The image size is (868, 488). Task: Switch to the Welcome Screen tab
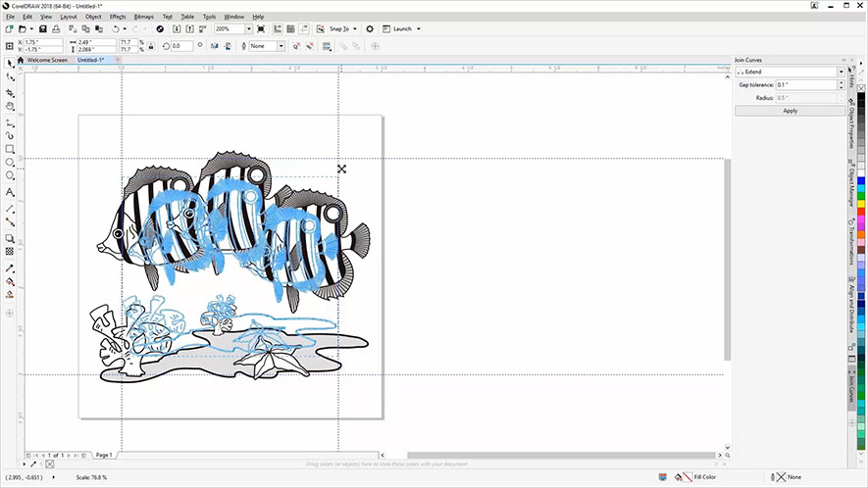(x=51, y=60)
